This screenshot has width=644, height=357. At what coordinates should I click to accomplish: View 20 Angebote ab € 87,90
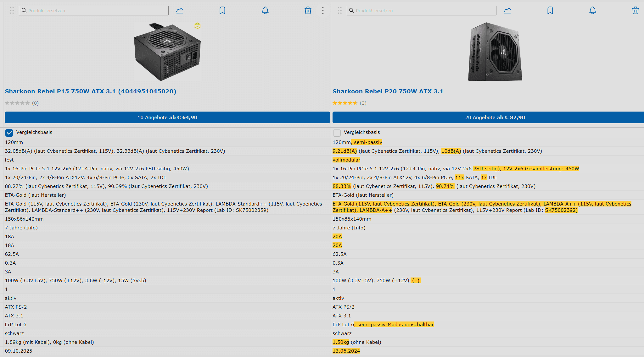click(495, 118)
